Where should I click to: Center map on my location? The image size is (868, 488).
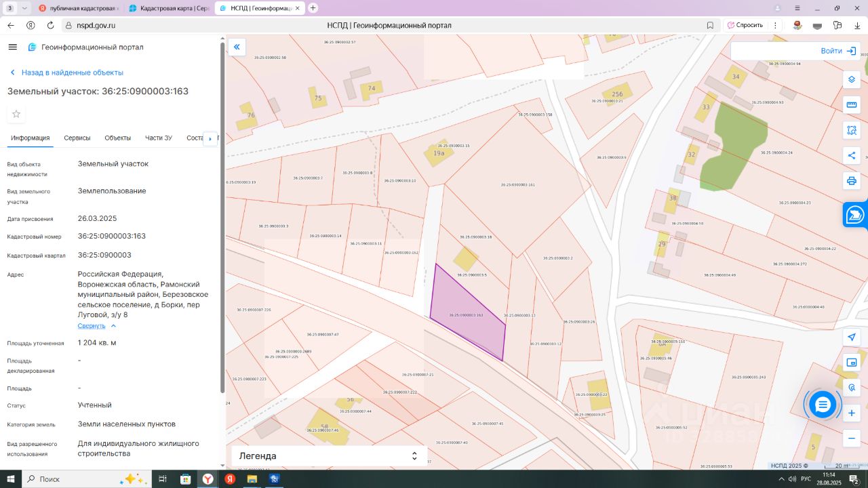(x=852, y=338)
